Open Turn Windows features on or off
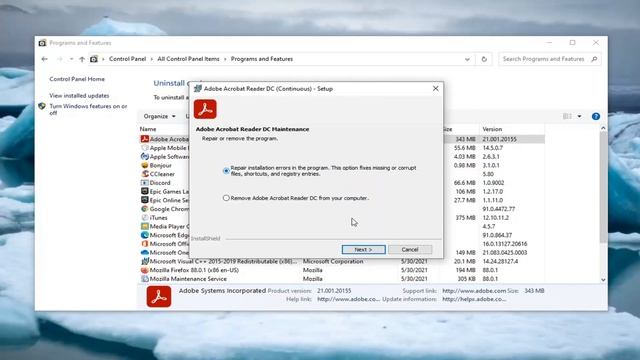 88,109
